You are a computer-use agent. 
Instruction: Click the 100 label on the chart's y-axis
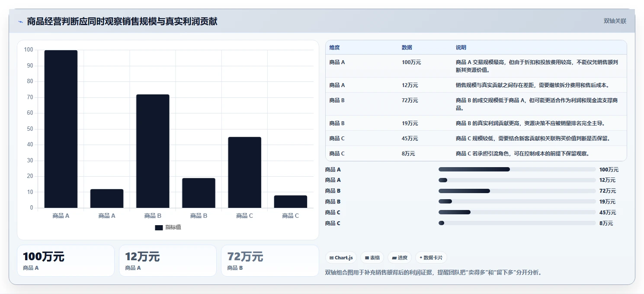29,50
